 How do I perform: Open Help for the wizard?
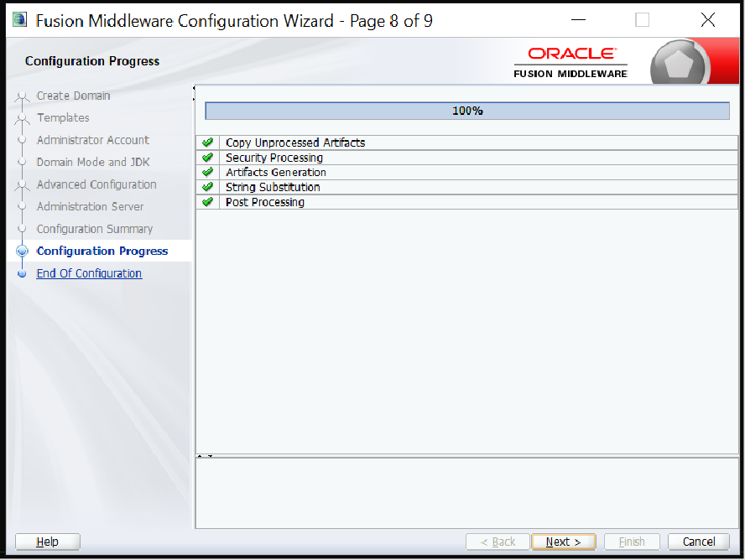click(48, 542)
